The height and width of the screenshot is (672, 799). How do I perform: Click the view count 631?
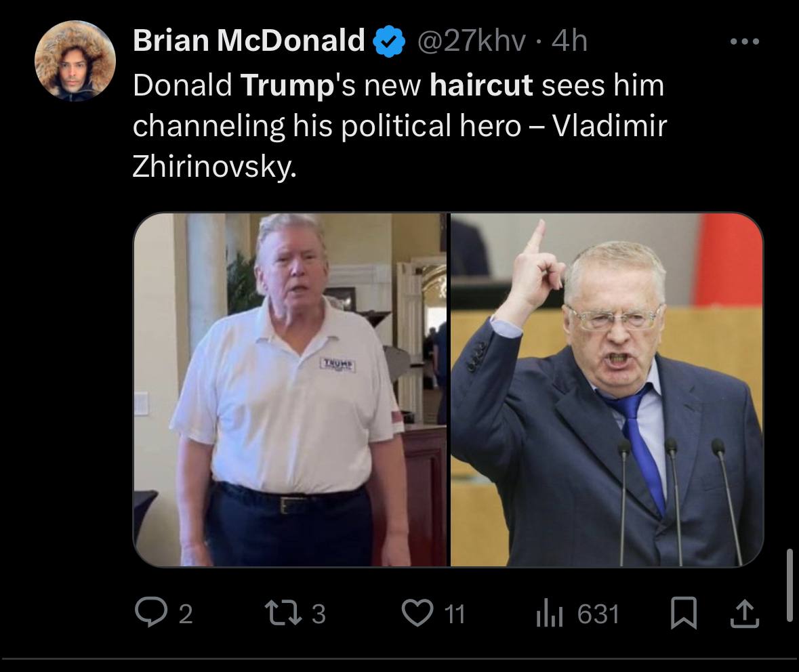click(598, 614)
